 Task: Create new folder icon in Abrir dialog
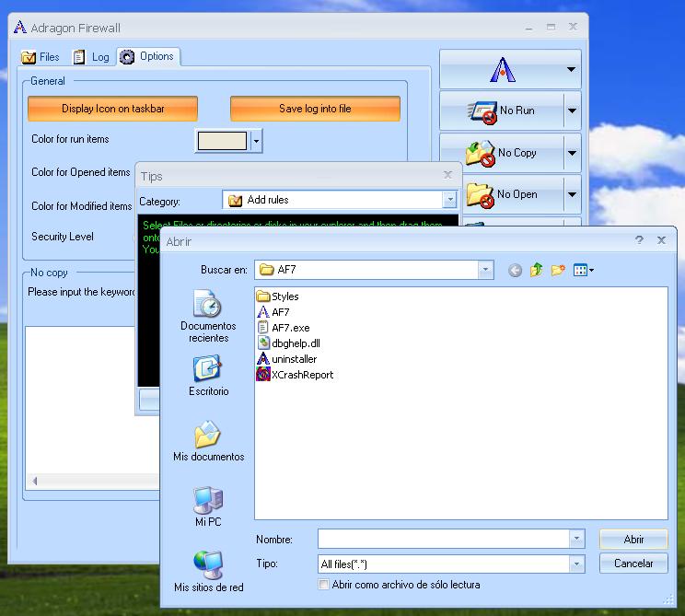[558, 271]
